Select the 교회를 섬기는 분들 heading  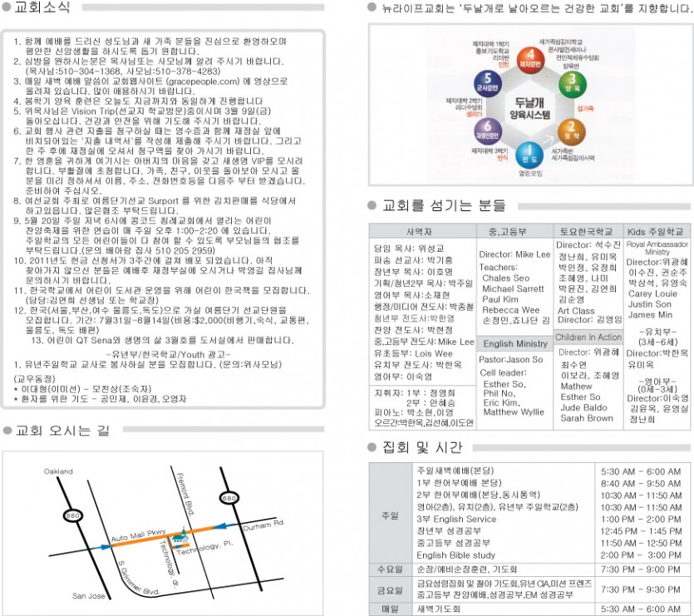pyautogui.click(x=444, y=205)
